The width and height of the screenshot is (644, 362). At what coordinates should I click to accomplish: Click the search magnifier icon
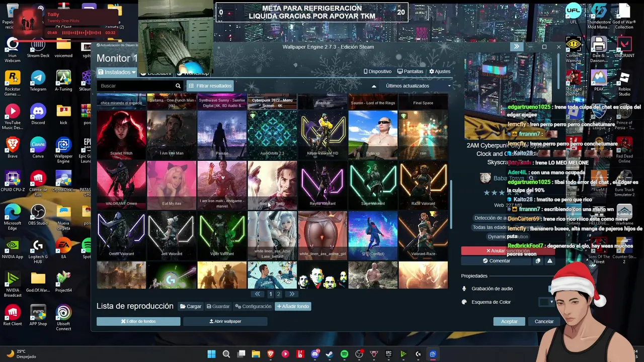[x=178, y=86]
